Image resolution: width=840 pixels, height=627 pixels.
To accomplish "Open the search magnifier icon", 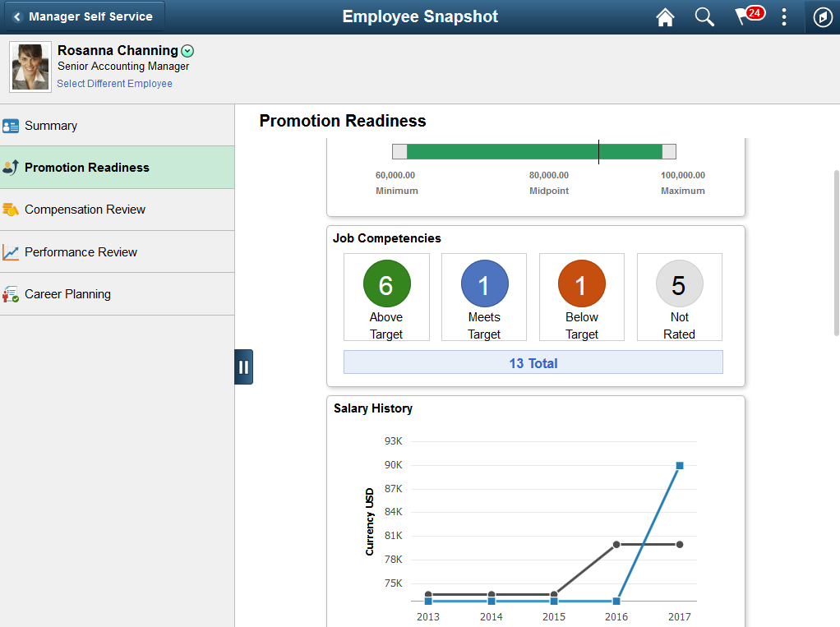I will pyautogui.click(x=704, y=17).
